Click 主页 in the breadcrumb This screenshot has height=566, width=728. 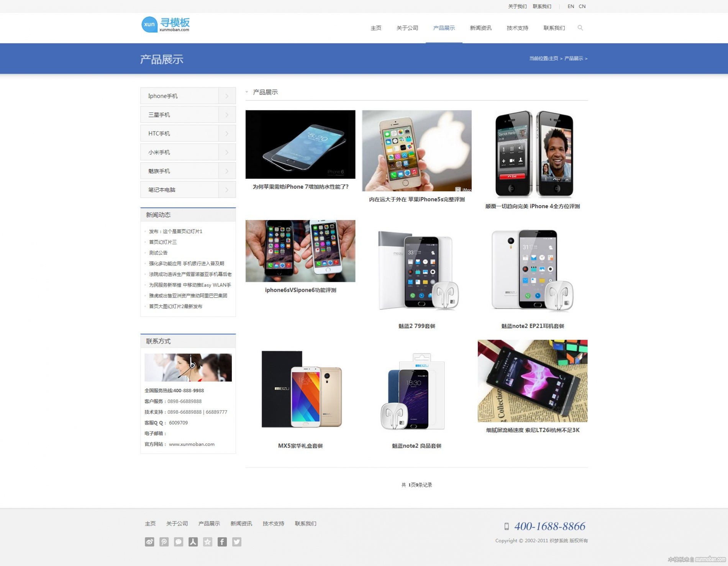pos(554,58)
